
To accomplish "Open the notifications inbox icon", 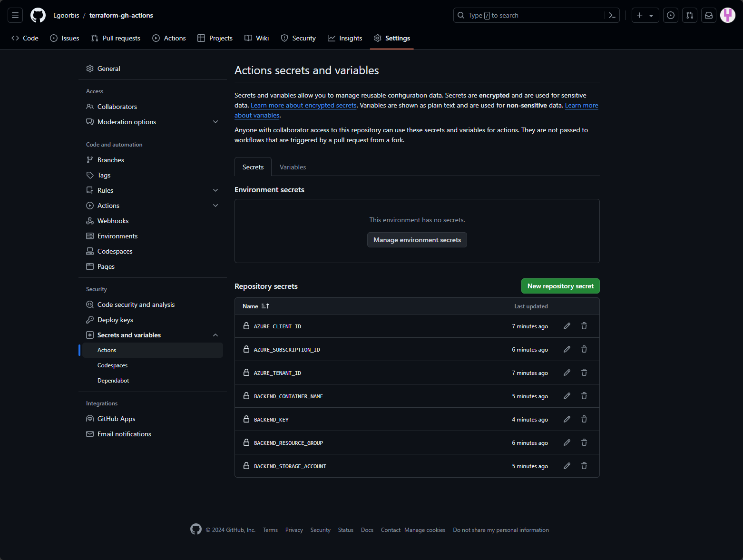I will [x=708, y=15].
